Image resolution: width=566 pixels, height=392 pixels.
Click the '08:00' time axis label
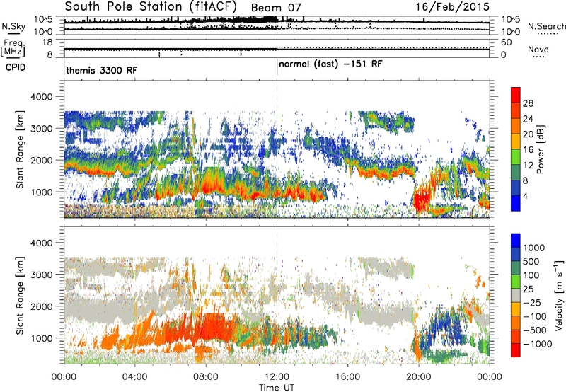[206, 377]
